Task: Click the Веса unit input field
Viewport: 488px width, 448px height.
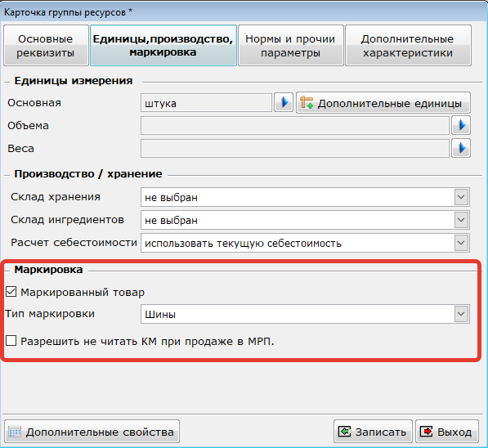Action: point(295,149)
